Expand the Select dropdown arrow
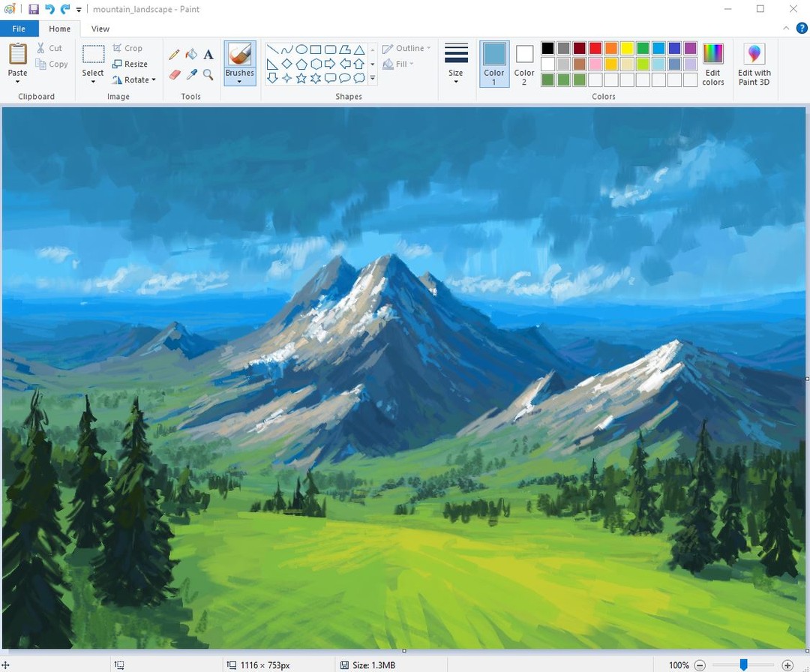The image size is (810, 672). click(93, 82)
